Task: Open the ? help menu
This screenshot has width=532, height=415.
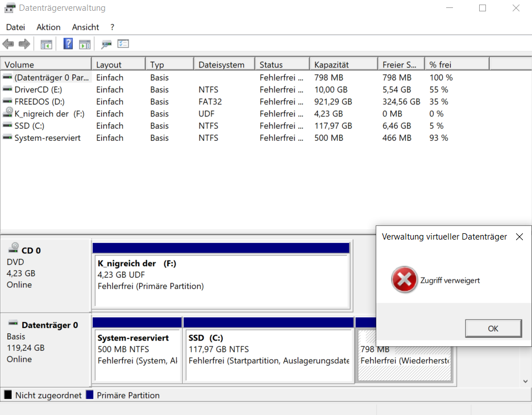Action: (113, 27)
